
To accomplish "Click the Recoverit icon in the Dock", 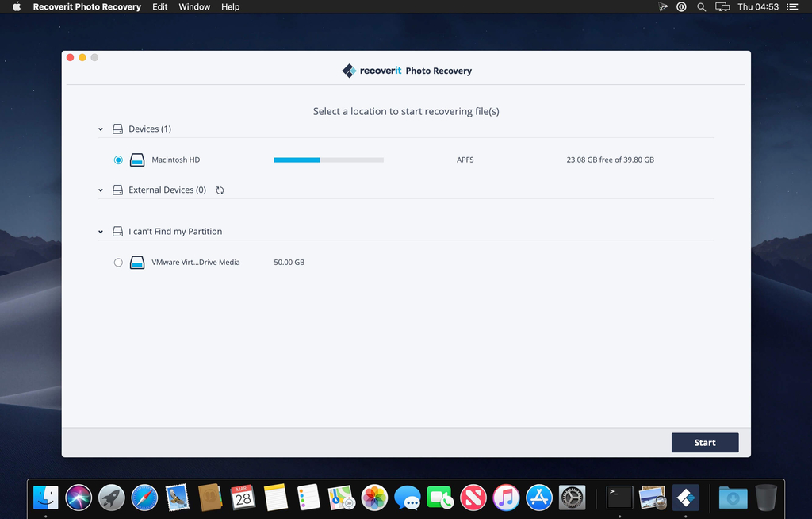I will tap(686, 498).
